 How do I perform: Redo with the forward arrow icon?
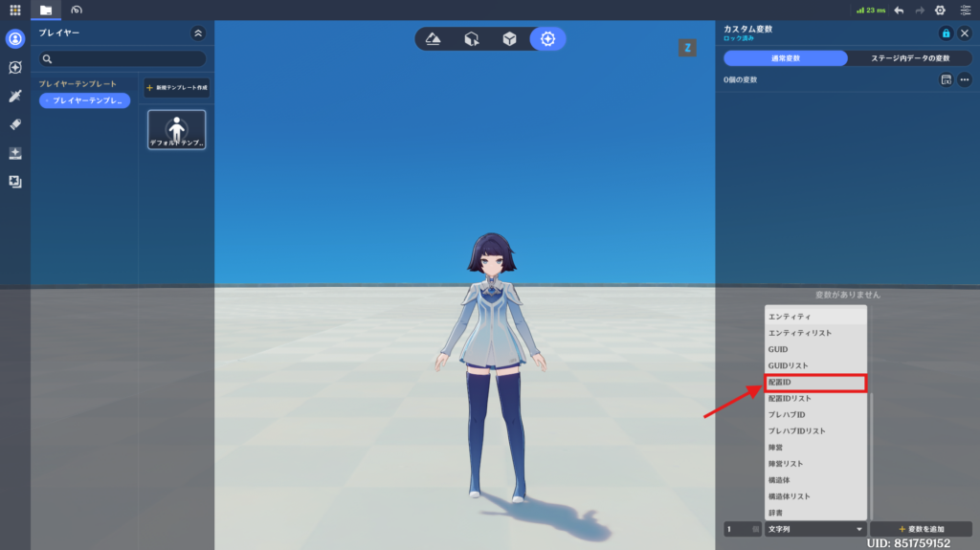click(x=920, y=10)
